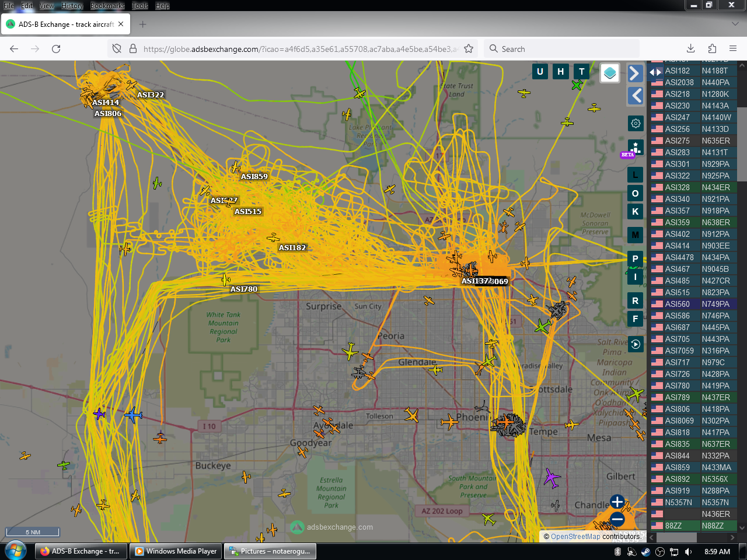The width and height of the screenshot is (747, 560).
Task: Toggle the P map option button
Action: pyautogui.click(x=636, y=258)
